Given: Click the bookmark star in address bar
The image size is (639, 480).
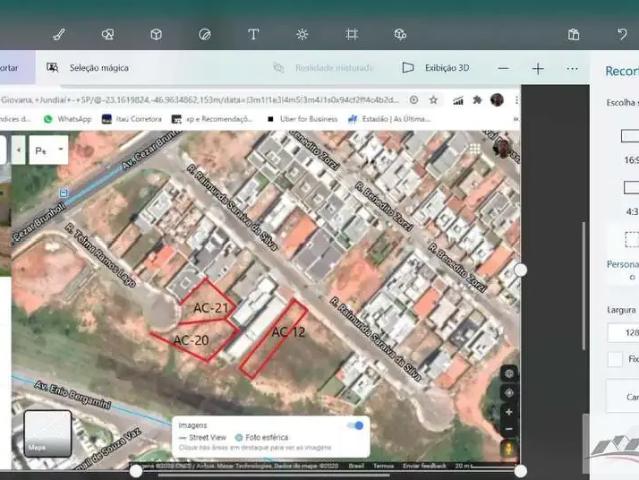Looking at the screenshot, I should point(433,100).
